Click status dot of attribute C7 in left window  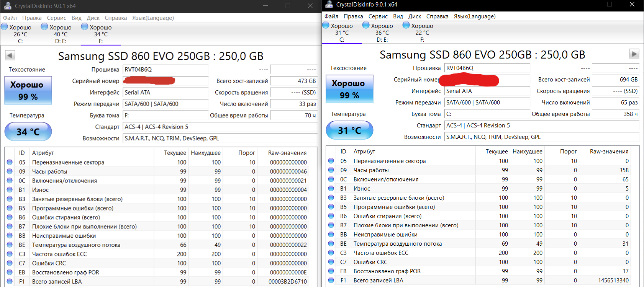10,263
